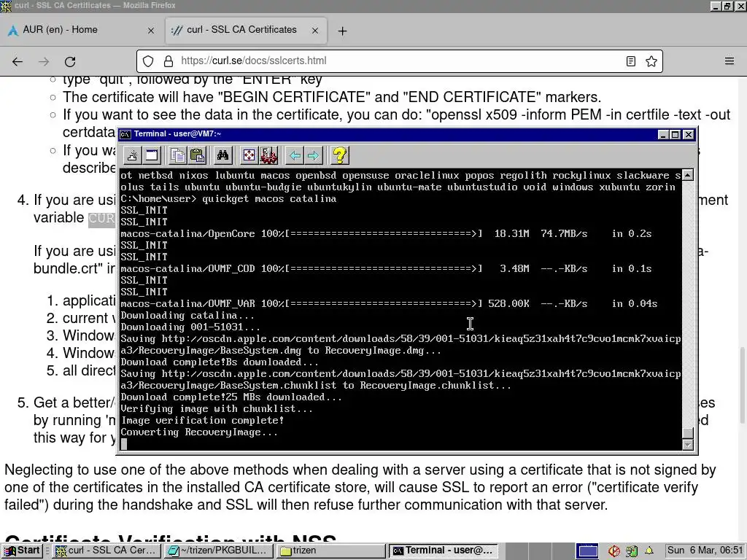
Task: Reload the curl page
Action: (x=70, y=61)
